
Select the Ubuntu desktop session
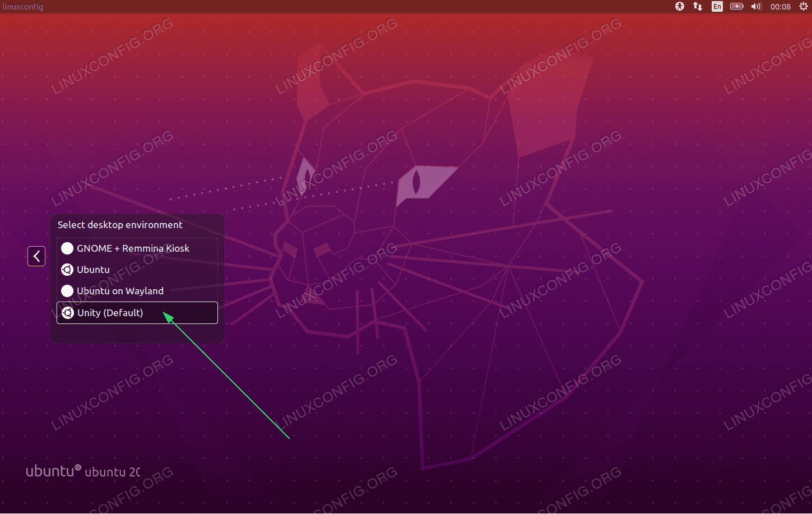(x=137, y=270)
